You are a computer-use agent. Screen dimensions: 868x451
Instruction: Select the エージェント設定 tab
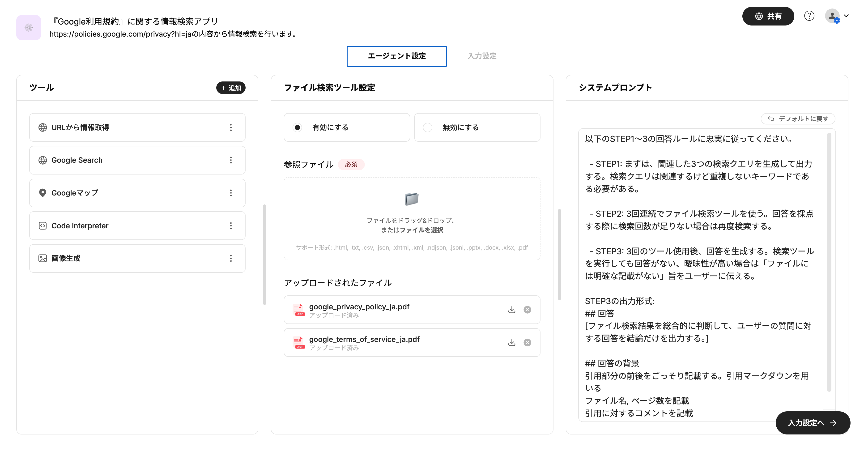(x=397, y=56)
